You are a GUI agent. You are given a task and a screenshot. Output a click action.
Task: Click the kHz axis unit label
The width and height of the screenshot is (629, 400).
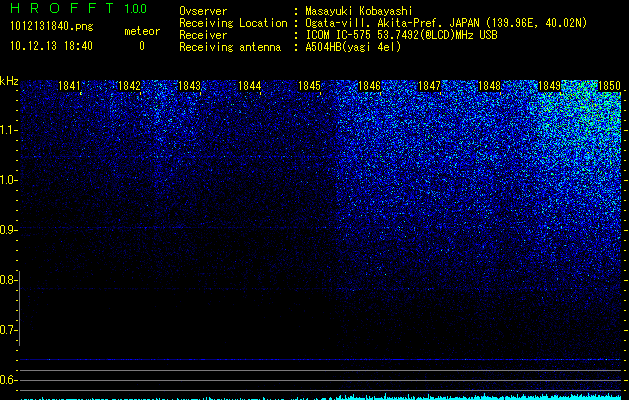click(x=9, y=81)
